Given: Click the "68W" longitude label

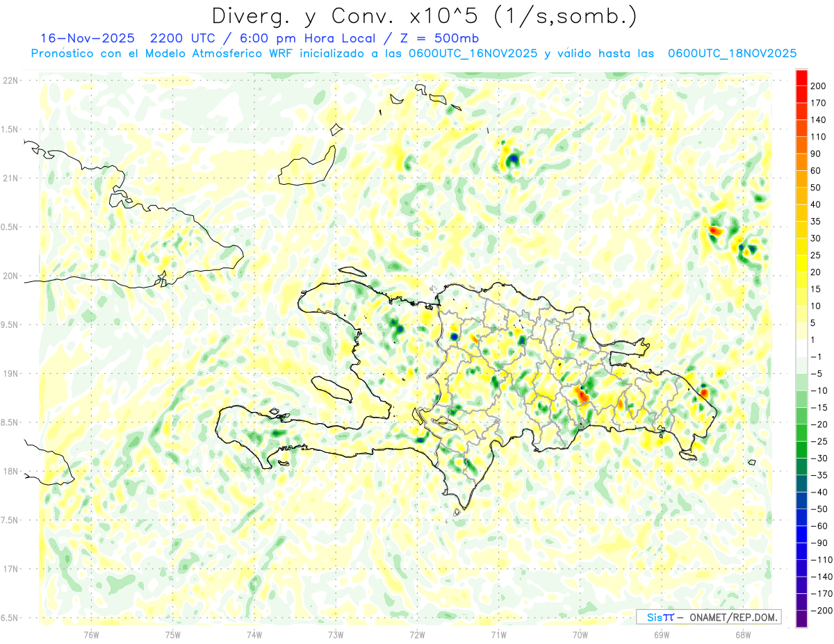Looking at the screenshot, I should tap(742, 634).
